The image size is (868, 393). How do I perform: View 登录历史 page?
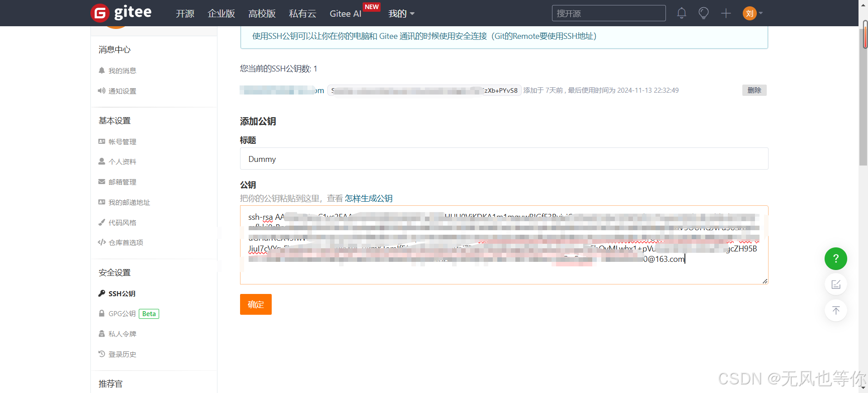pyautogui.click(x=122, y=354)
